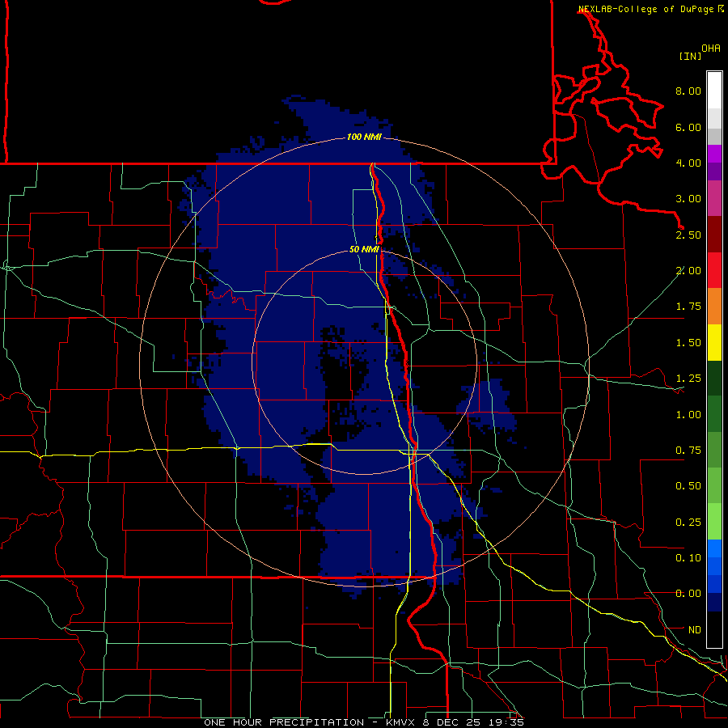Select the 0.50 legend value
The image size is (728, 728).
(x=688, y=486)
